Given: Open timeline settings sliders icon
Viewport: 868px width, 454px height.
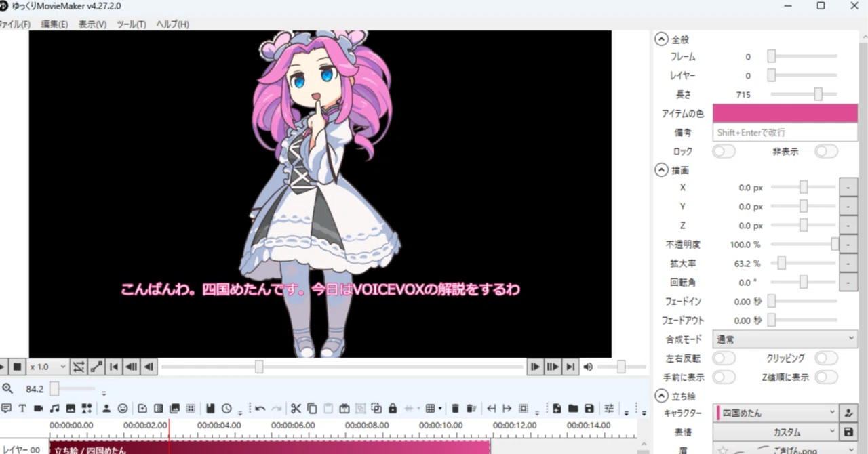Looking at the screenshot, I should click(x=608, y=409).
